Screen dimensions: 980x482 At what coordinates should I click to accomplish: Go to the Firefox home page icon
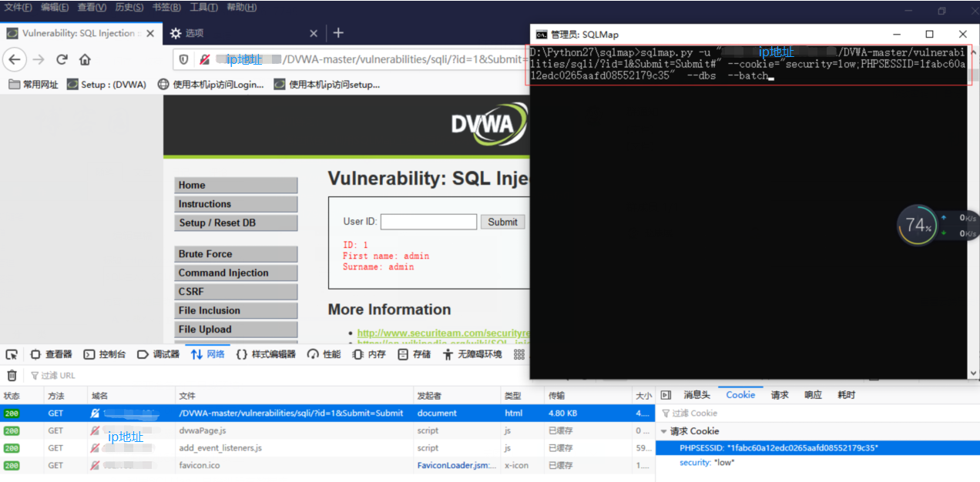(85, 59)
